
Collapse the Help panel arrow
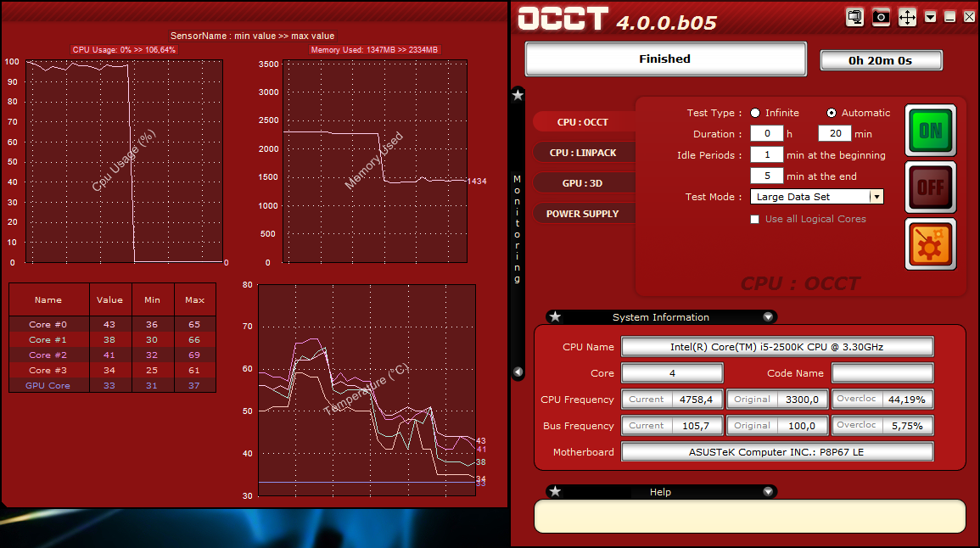click(768, 492)
